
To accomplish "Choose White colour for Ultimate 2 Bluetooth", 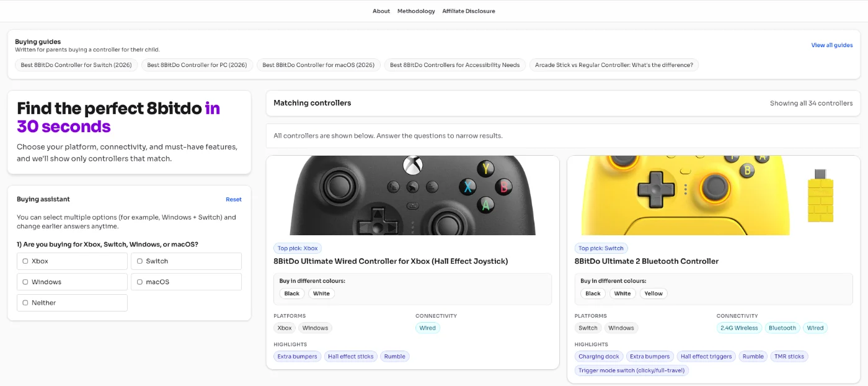I will click(x=622, y=294).
